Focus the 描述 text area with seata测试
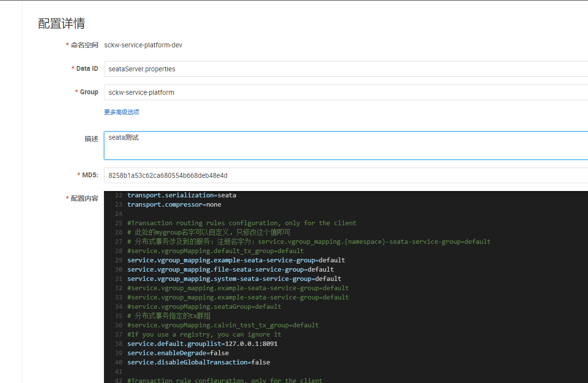This screenshot has width=588, height=383. [x=342, y=145]
